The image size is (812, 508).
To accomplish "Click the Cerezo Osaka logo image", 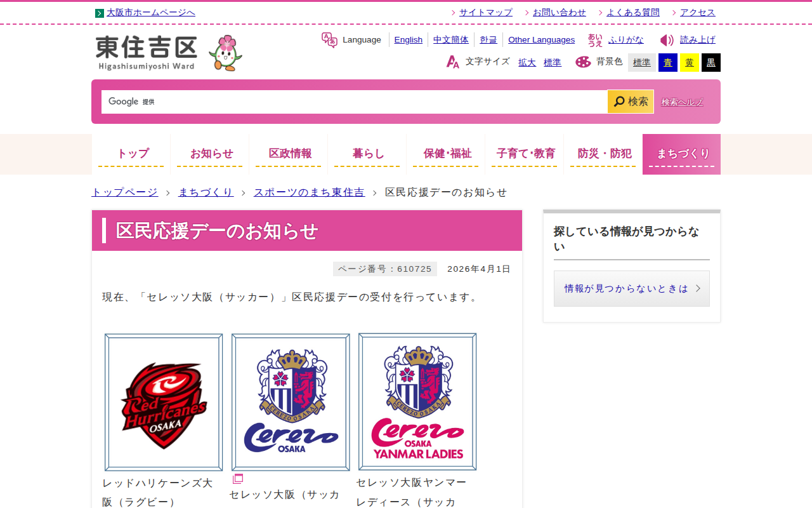I will pos(291,402).
